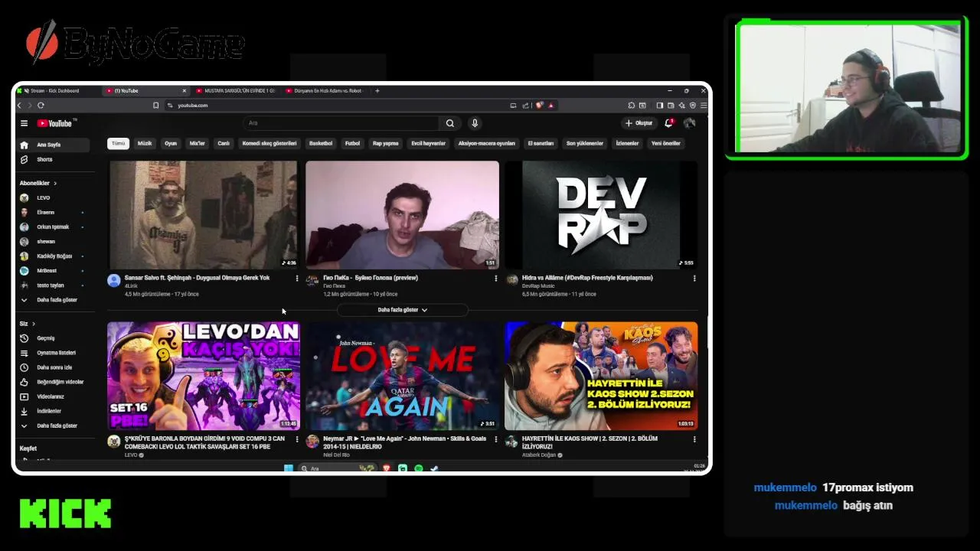Open Oynatma listeleri playlists
The height and width of the screenshot is (551, 980).
click(54, 353)
